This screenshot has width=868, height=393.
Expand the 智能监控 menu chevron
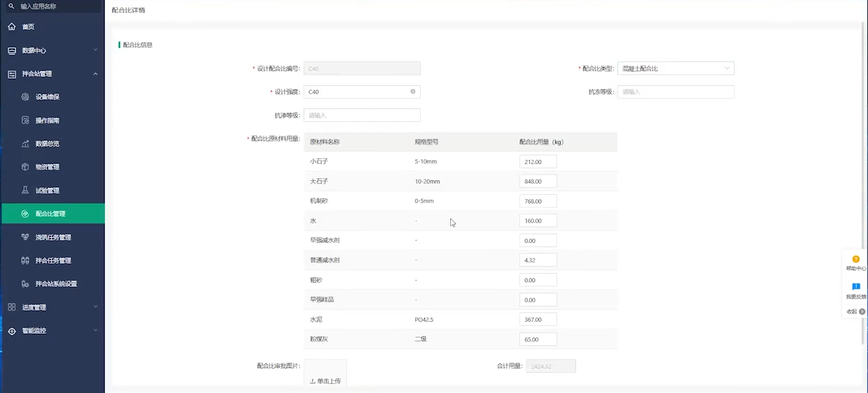[95, 330]
